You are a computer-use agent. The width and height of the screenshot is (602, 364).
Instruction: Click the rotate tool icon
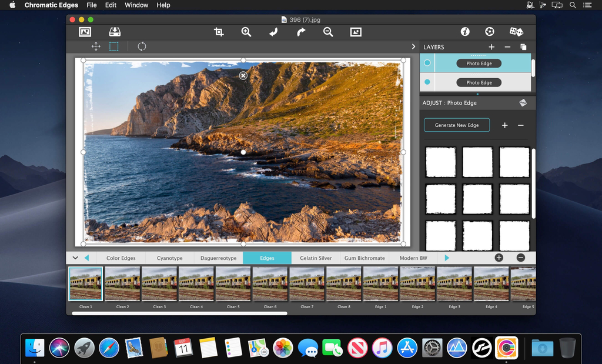click(142, 46)
